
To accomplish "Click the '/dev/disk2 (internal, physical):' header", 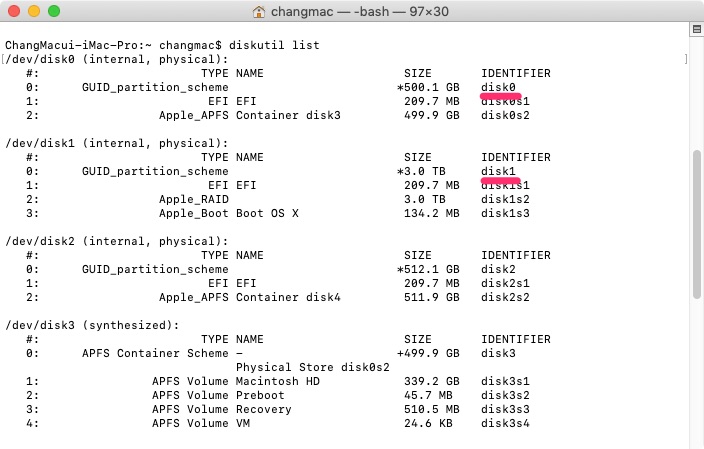I will click(117, 242).
